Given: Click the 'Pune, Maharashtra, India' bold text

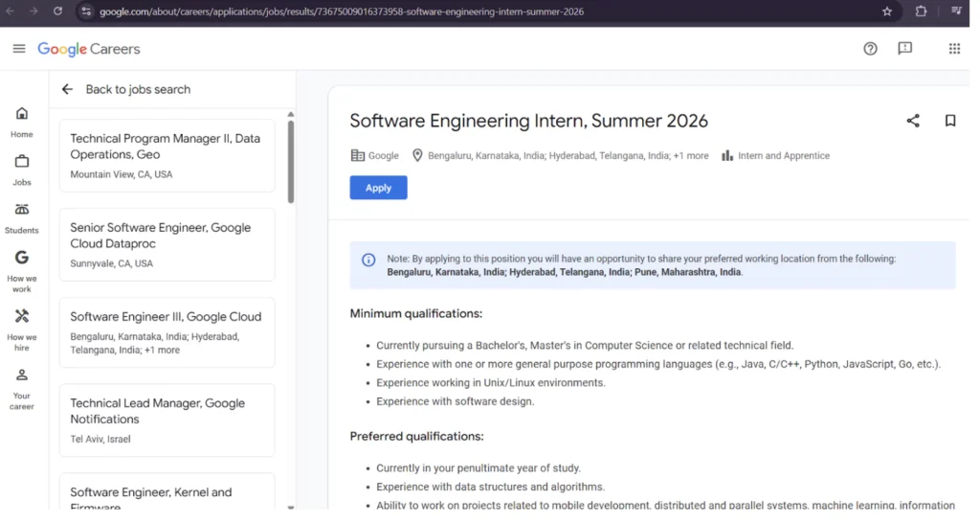Looking at the screenshot, I should pyautogui.click(x=687, y=272).
